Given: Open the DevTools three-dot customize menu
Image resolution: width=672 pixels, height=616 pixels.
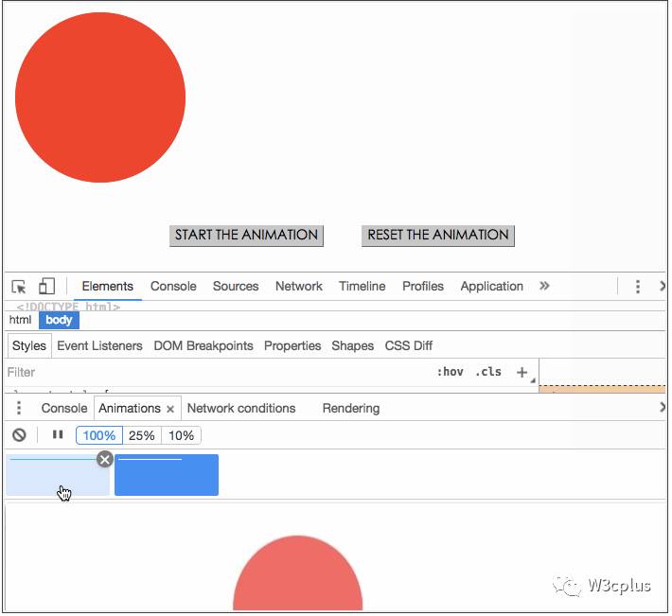Looking at the screenshot, I should pyautogui.click(x=638, y=287).
